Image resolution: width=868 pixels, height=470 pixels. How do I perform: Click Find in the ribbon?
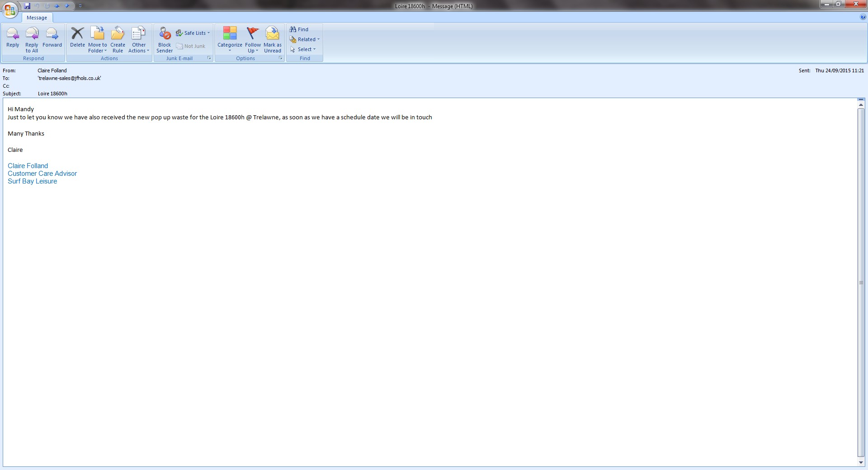[x=299, y=29]
